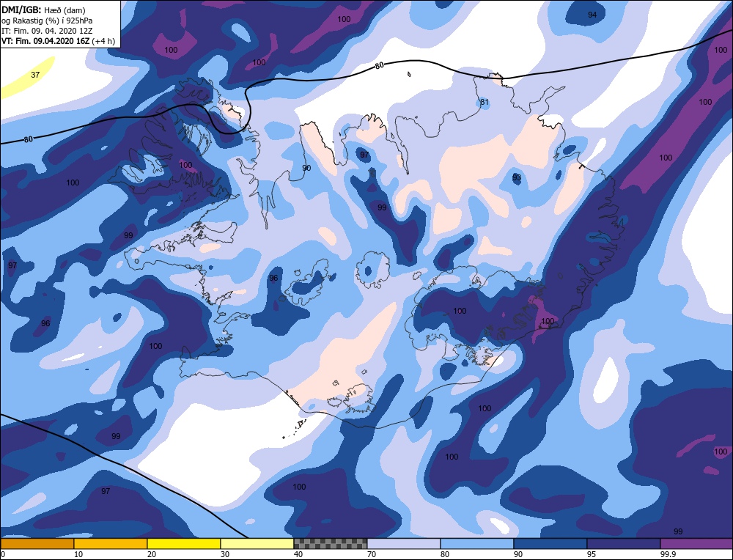Click the dark orange 0–10 legend swatch

37,544
